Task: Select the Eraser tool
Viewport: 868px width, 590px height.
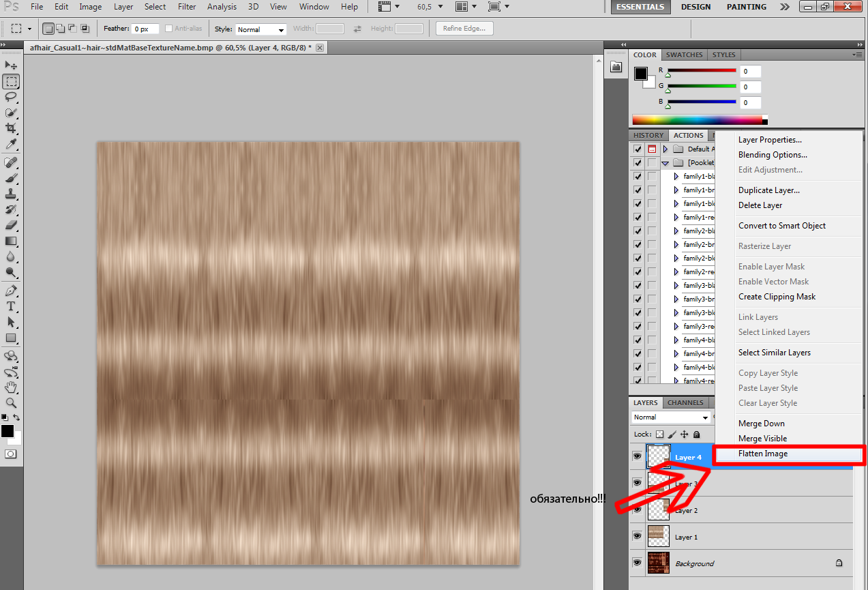Action: point(12,225)
